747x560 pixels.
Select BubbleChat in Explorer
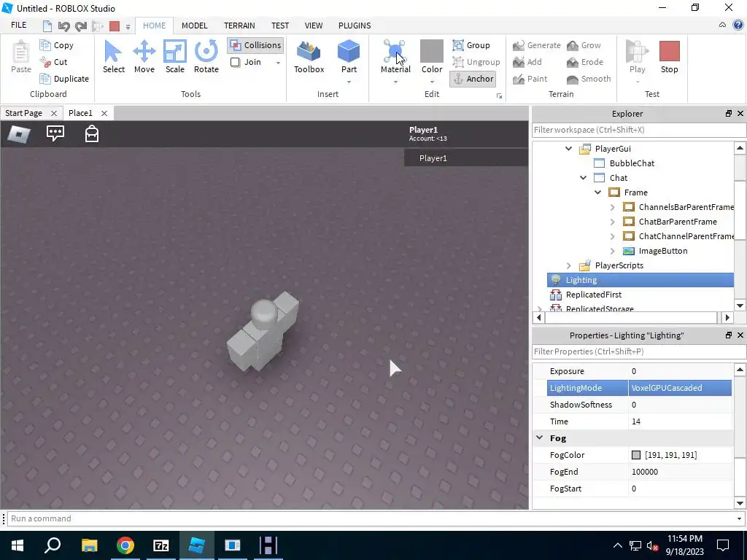coord(631,163)
